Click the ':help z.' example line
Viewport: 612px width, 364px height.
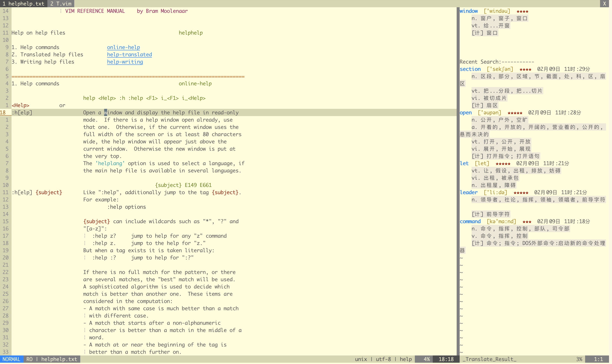(149, 243)
